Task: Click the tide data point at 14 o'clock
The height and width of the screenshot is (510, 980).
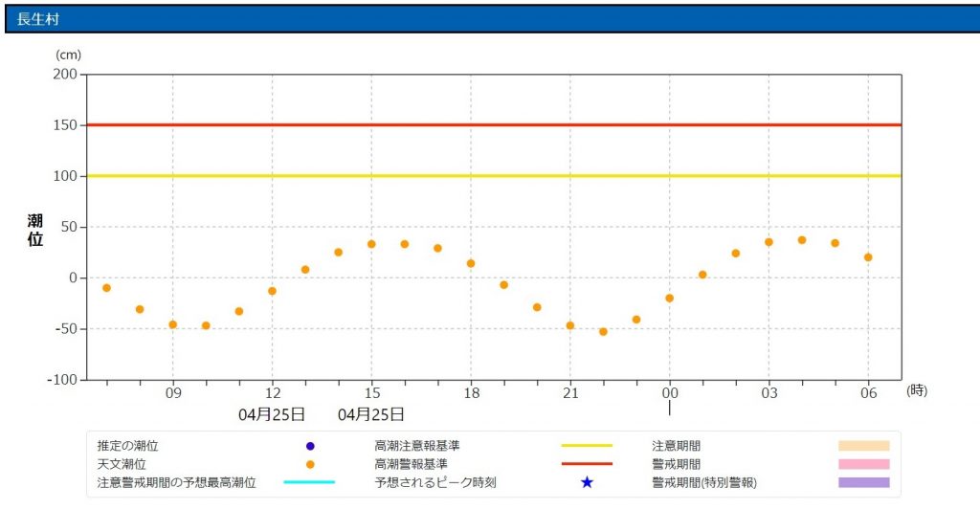Action: (338, 253)
